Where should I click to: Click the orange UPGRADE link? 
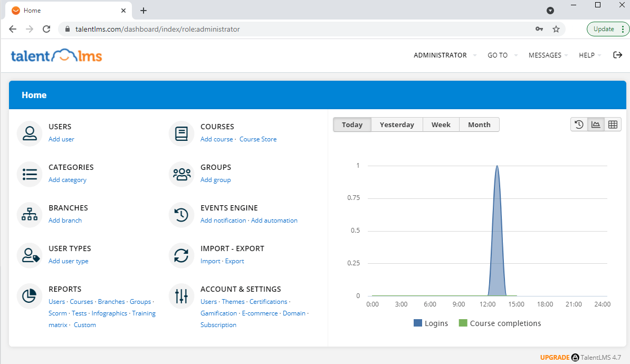tap(555, 357)
